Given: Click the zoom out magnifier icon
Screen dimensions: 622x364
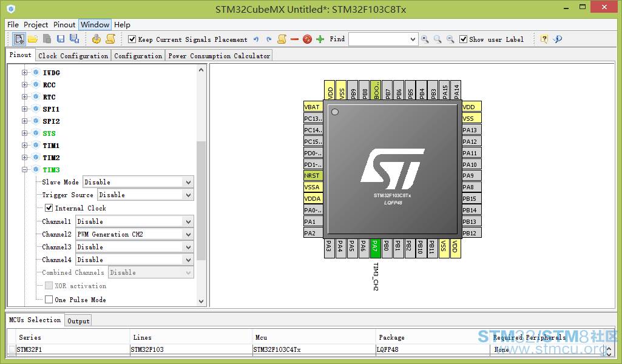Looking at the screenshot, I should coord(450,39).
